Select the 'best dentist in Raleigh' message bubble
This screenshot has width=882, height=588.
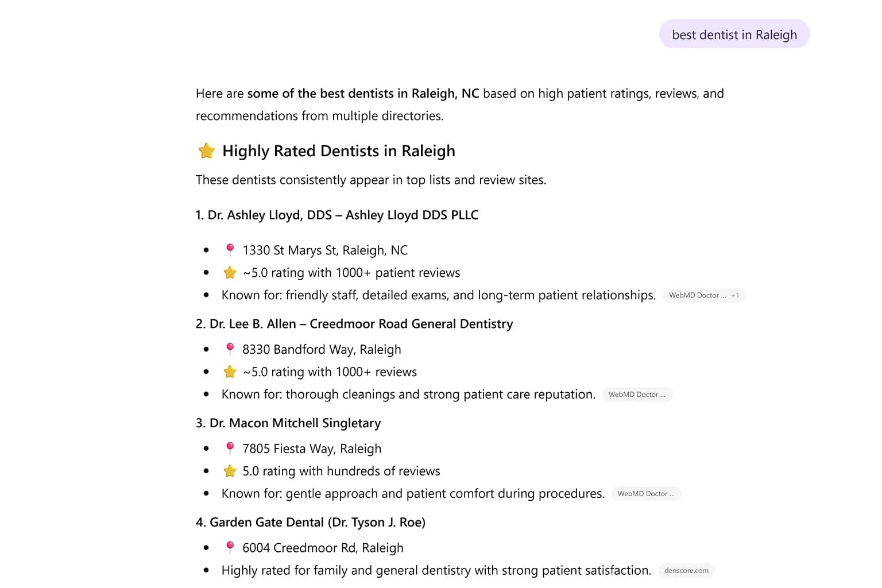pyautogui.click(x=734, y=34)
